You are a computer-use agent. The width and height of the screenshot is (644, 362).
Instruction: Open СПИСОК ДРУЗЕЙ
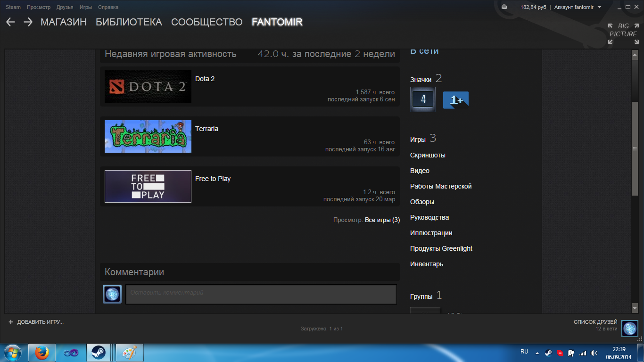pos(595,322)
